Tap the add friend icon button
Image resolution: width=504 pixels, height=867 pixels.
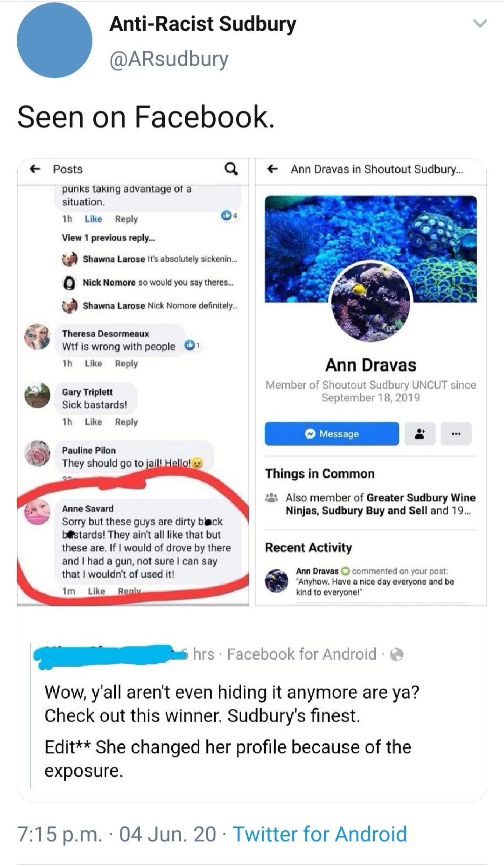(x=420, y=434)
